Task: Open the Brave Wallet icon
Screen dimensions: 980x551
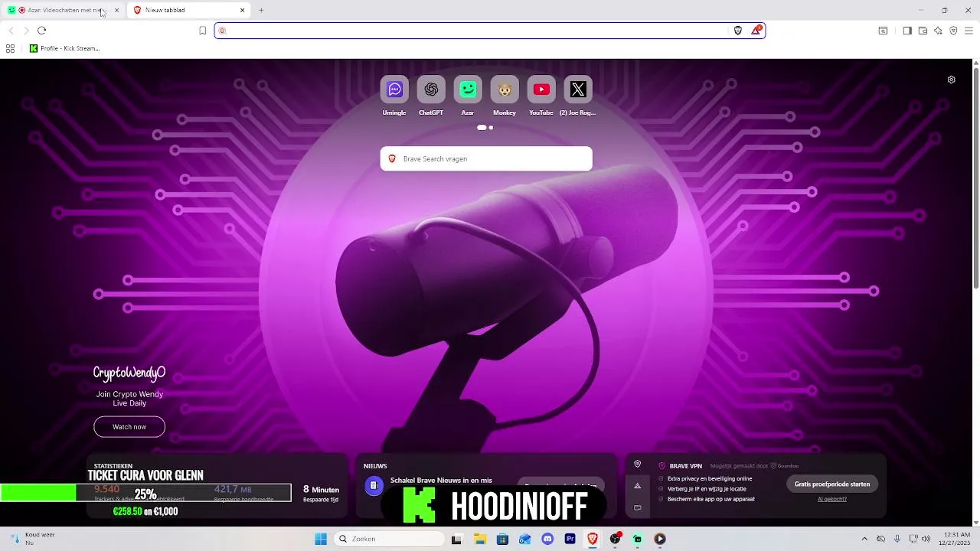Action: [x=923, y=31]
